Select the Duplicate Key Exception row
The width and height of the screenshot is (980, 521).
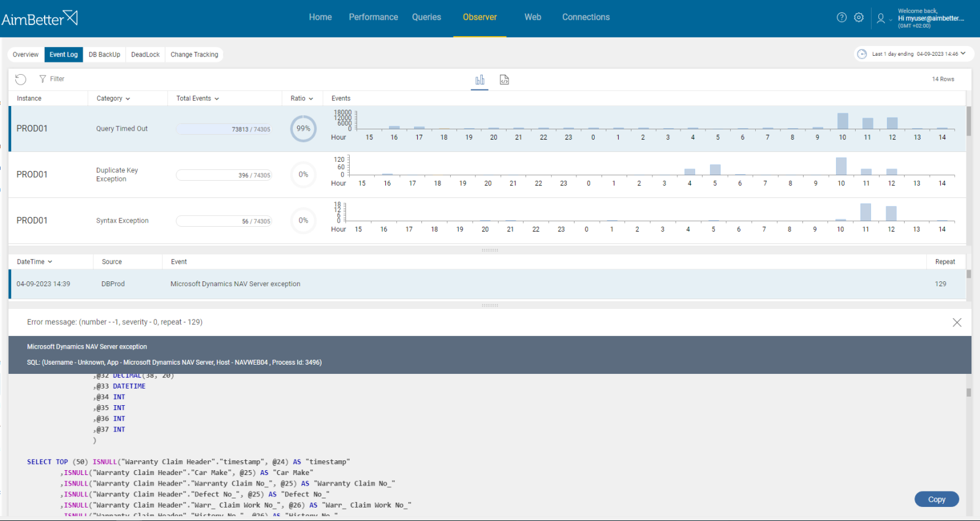coord(488,175)
